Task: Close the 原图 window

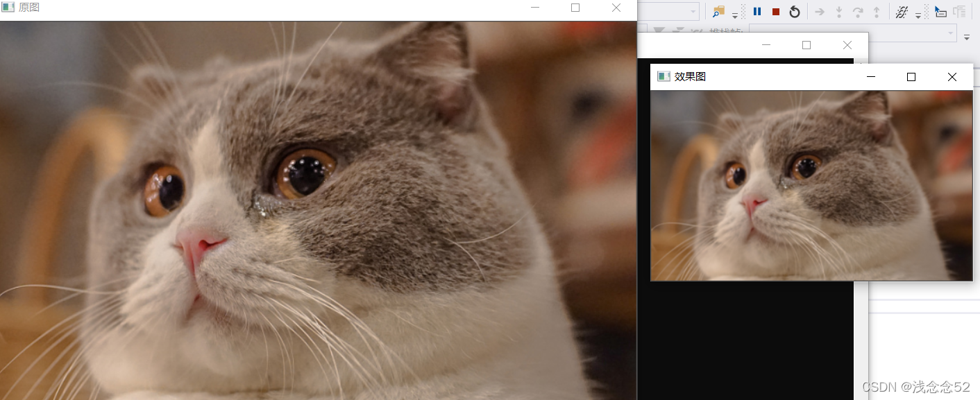Action: pos(616,8)
